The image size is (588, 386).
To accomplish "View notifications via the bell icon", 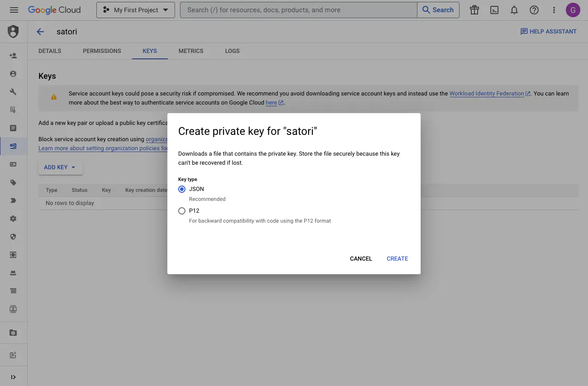I will pyautogui.click(x=514, y=10).
